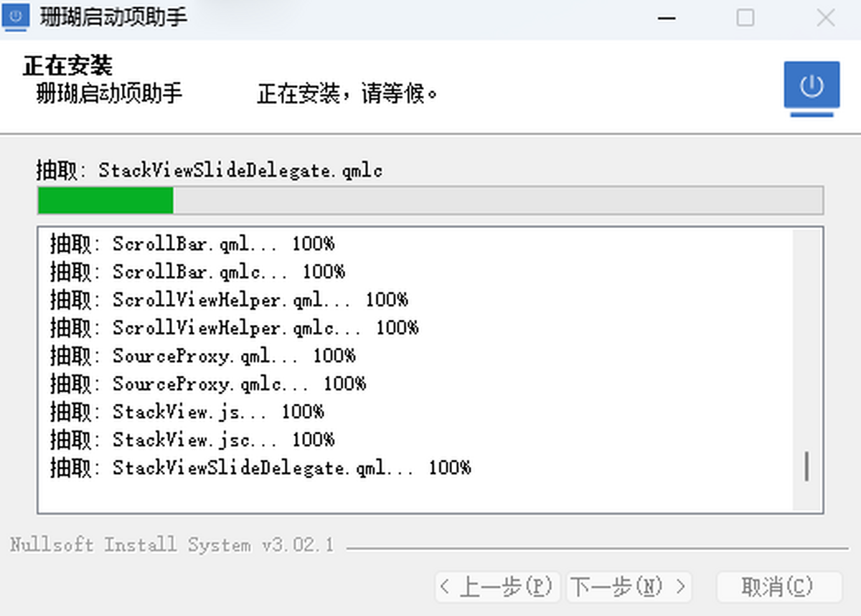Screen dimensions: 861x616
Task: Click the header subtitle 珊瑚启动项助手
Action: tap(109, 93)
